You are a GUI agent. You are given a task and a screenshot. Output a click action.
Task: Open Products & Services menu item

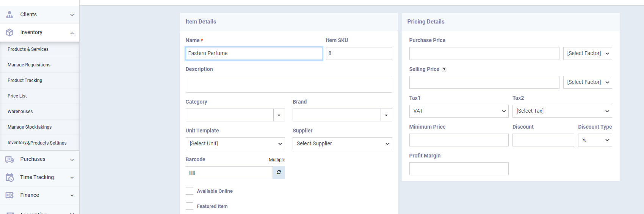[x=28, y=49]
